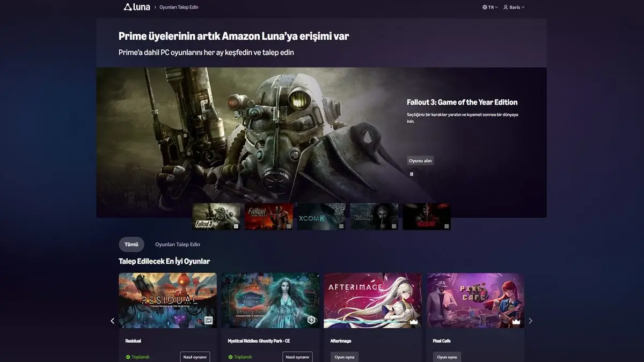
Task: Click the left carousel arrow
Action: pos(112,321)
